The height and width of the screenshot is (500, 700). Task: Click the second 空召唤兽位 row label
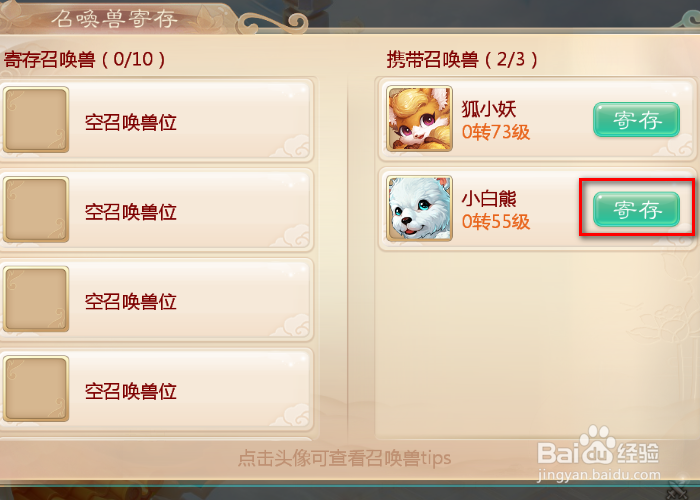coord(130,212)
